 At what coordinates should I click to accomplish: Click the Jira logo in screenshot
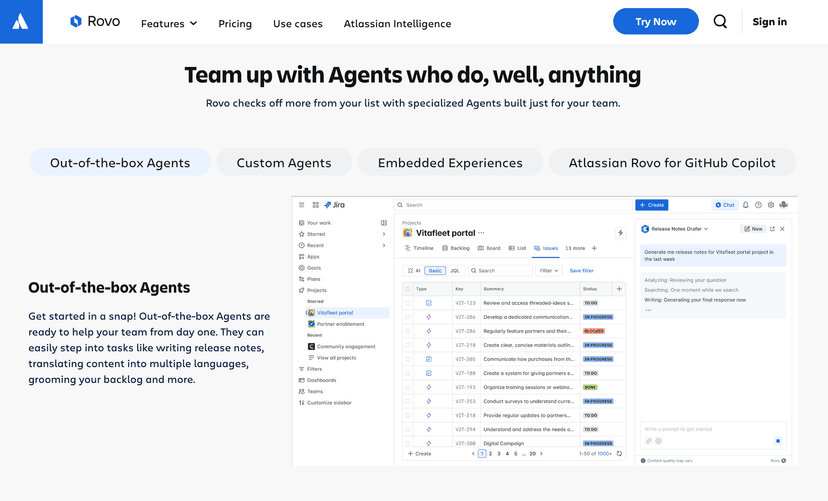(335, 205)
